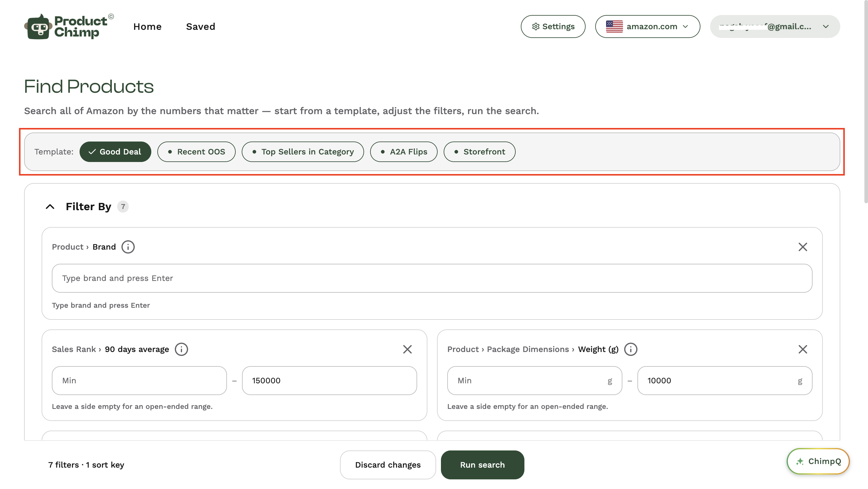Viewport: 868px width, 489px height.
Task: Open the ChimpQ assistant
Action: click(818, 461)
